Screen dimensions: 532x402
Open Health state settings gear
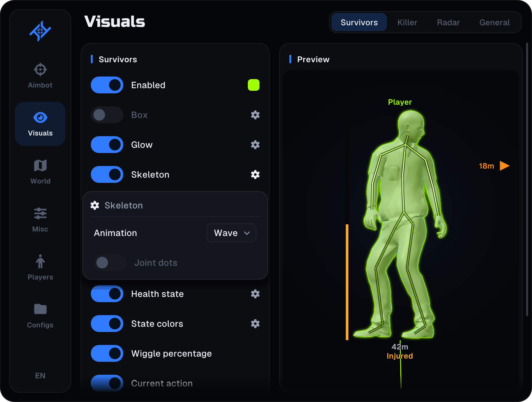pyautogui.click(x=255, y=294)
